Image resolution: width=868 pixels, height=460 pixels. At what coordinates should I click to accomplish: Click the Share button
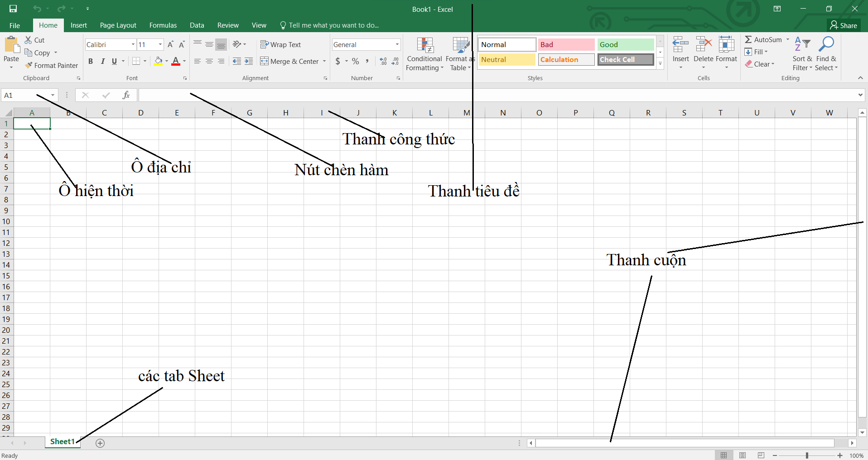[844, 25]
